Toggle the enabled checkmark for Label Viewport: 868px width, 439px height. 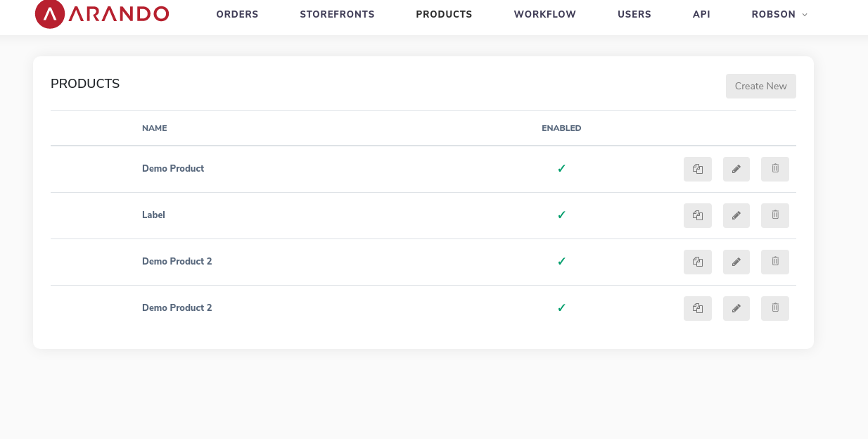point(561,215)
